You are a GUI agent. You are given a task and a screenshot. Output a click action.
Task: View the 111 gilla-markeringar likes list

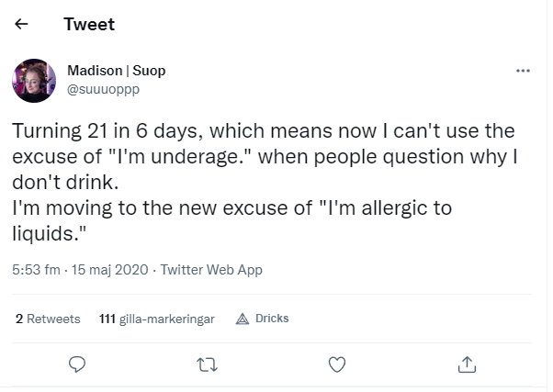(157, 319)
